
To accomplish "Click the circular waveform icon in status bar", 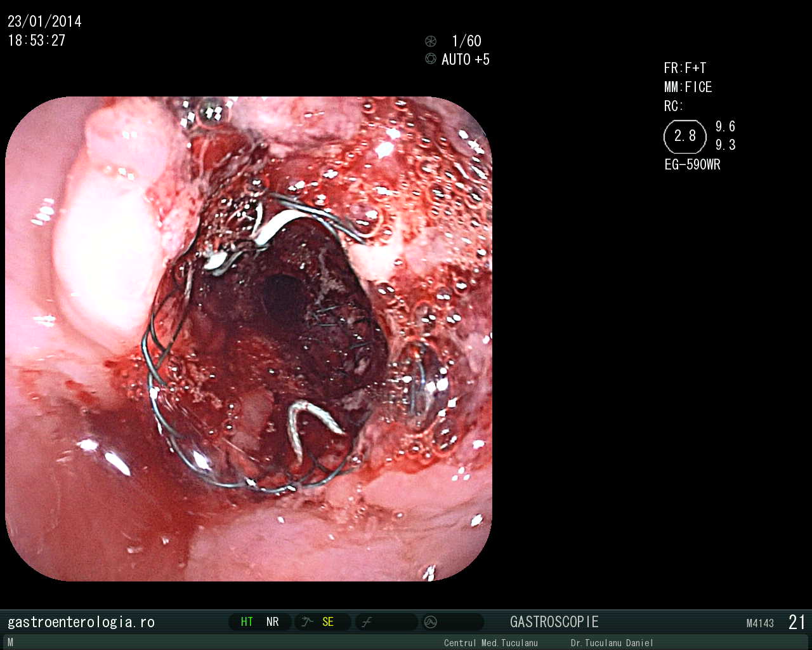I will [431, 622].
